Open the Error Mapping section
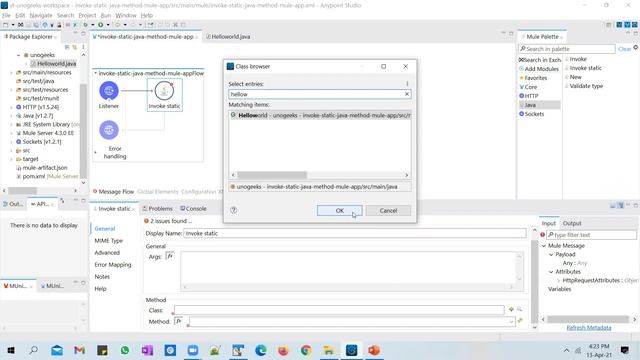The width and height of the screenshot is (640, 360). (113, 264)
